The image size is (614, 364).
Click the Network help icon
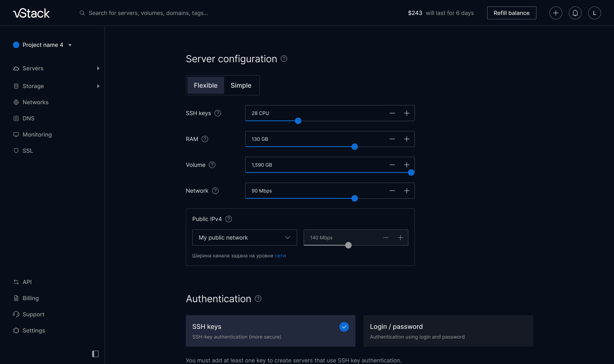click(215, 191)
